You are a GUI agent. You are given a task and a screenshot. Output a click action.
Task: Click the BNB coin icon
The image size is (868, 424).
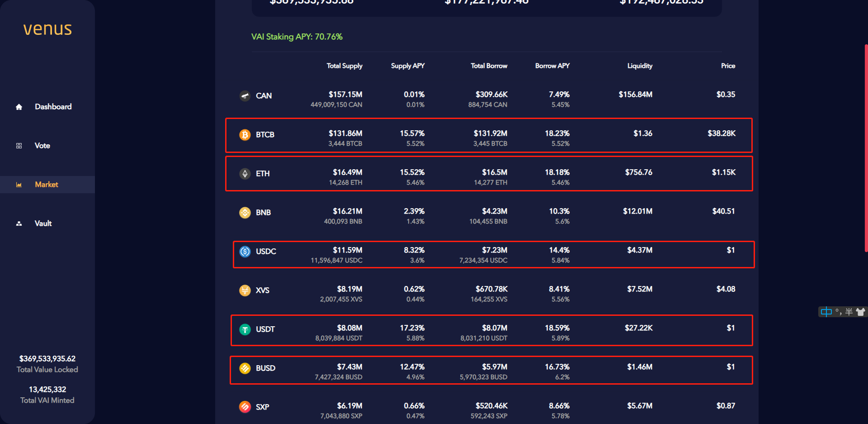245,213
